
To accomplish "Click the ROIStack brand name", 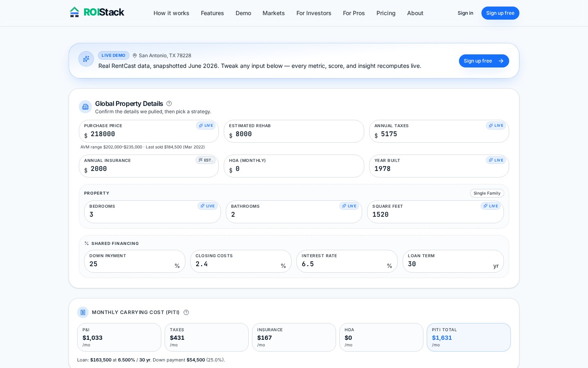I will (x=104, y=12).
